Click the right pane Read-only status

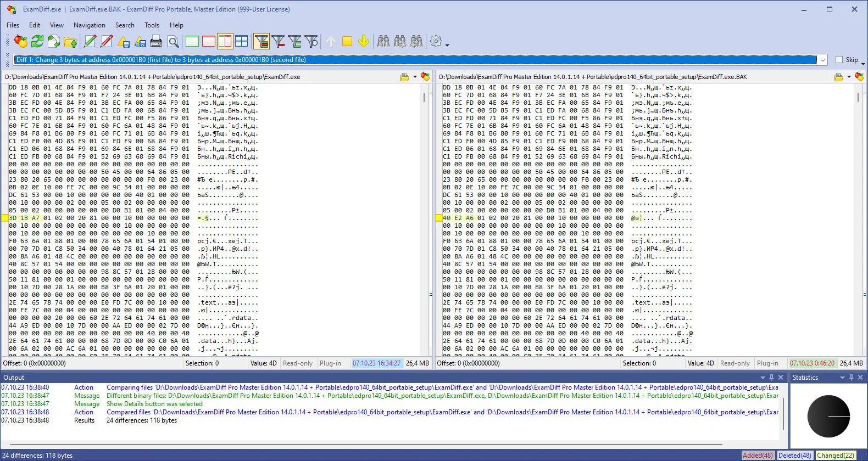tap(735, 363)
